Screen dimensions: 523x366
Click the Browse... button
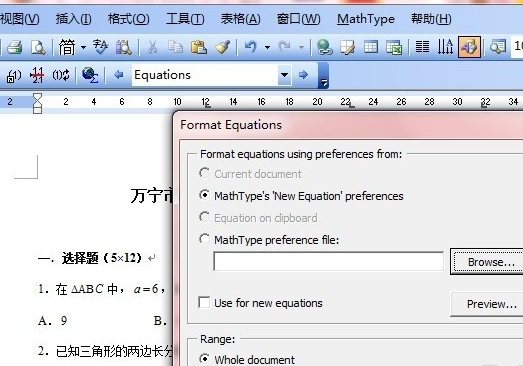(487, 262)
